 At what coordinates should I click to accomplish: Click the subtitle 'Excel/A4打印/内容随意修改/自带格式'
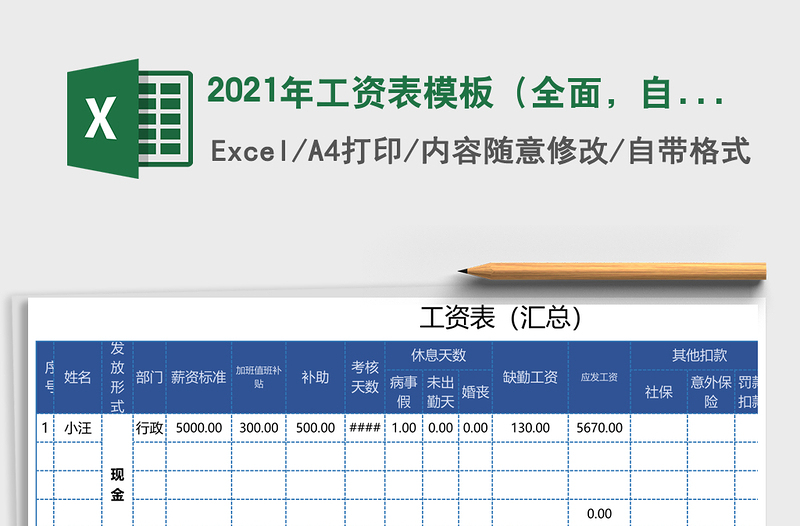point(481,151)
